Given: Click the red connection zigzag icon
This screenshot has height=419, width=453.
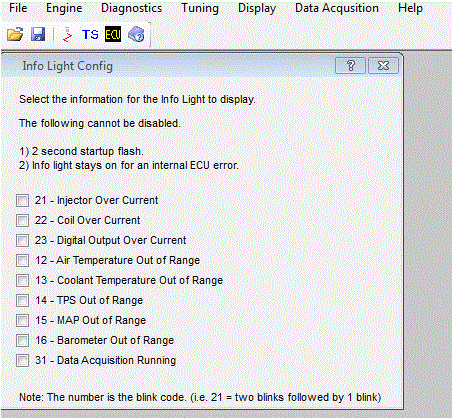Looking at the screenshot, I should pos(67,34).
